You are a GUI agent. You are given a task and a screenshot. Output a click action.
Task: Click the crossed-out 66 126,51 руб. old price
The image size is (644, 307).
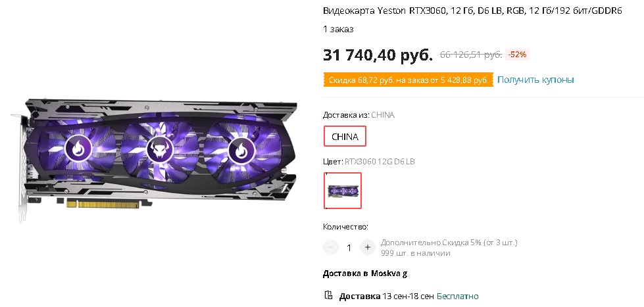(471, 55)
